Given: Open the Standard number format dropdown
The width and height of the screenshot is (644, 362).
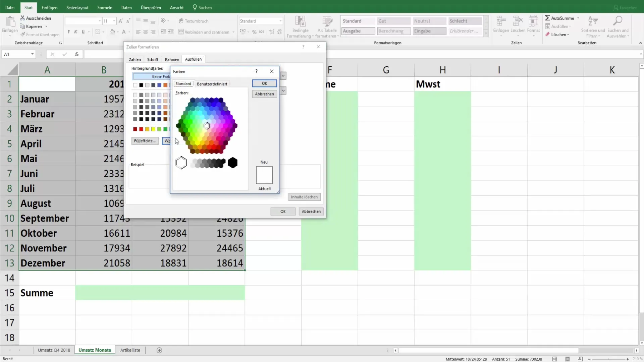Looking at the screenshot, I should 280,21.
